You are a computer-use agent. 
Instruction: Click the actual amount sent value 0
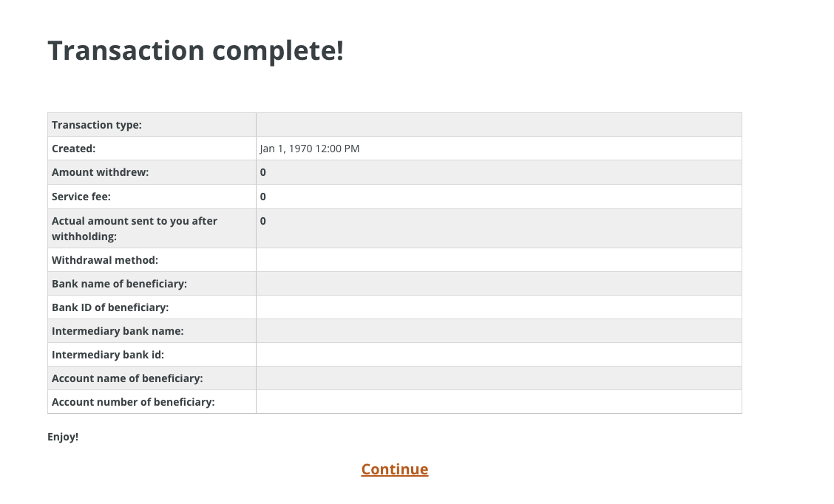[263, 221]
